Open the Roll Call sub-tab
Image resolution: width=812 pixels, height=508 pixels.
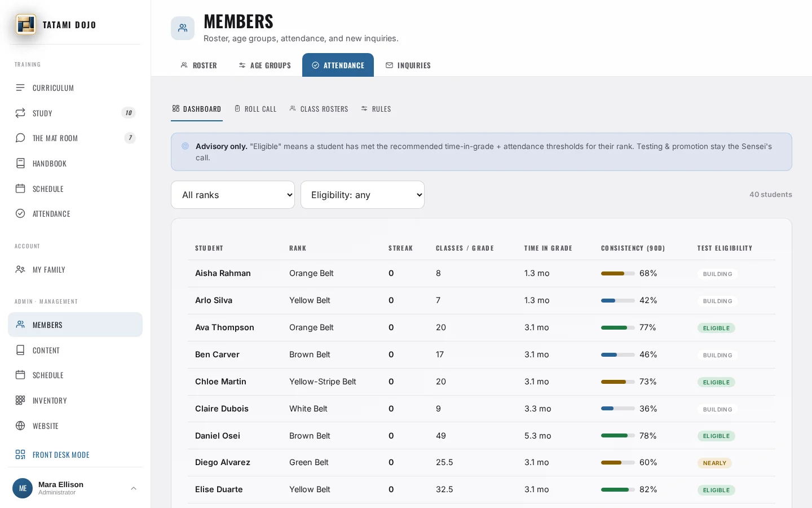click(255, 109)
